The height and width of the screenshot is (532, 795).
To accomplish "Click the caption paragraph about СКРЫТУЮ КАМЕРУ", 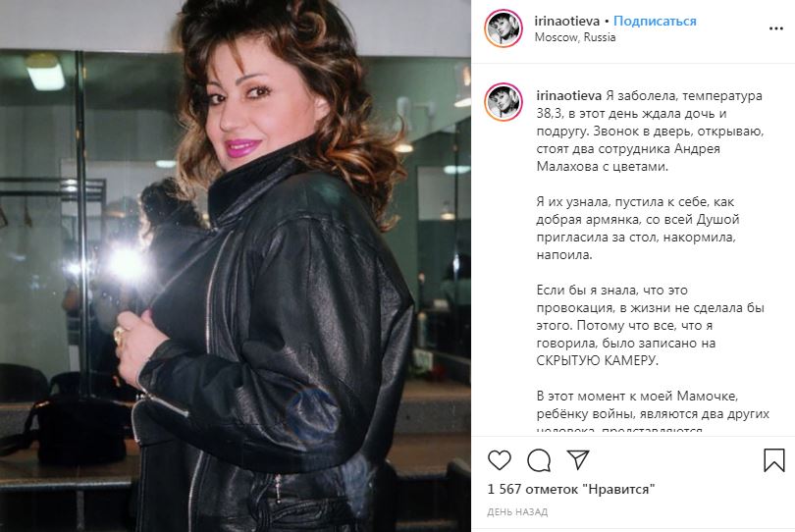I will (650, 326).
